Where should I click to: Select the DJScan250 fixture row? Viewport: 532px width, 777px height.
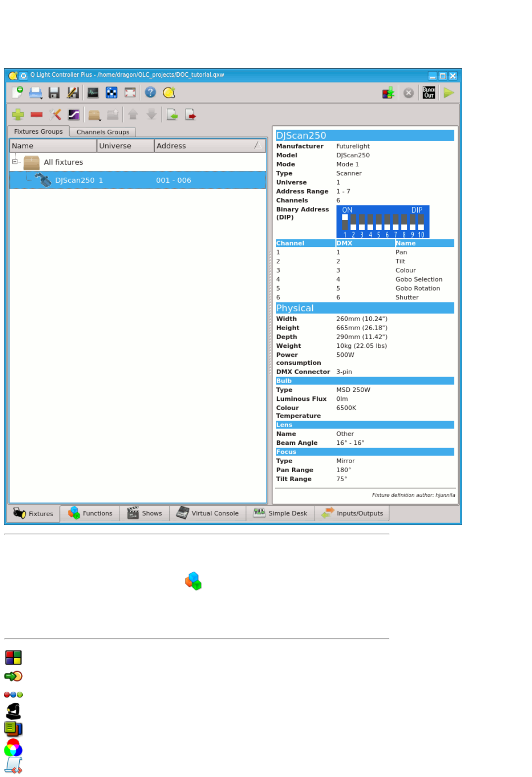pos(138,180)
